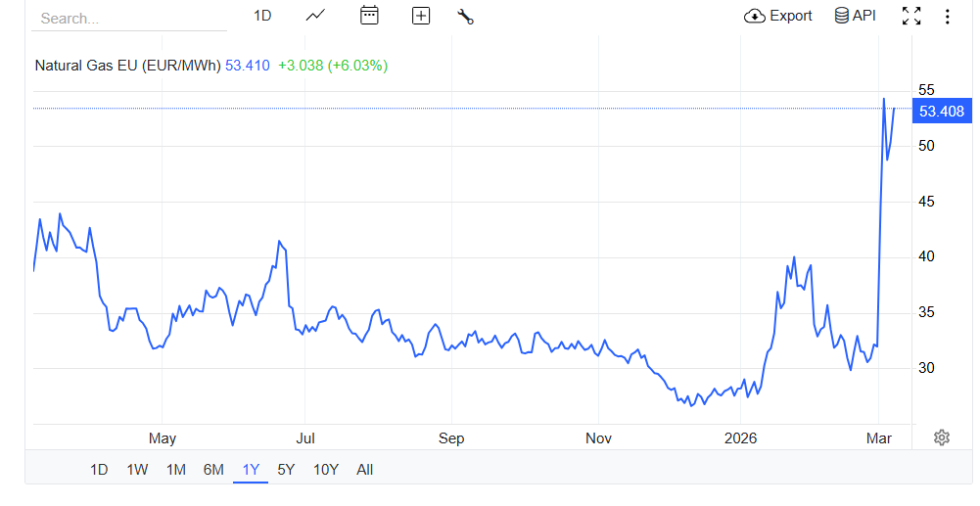Click the Jul label on time axis
Image resolution: width=980 pixels, height=506 pixels.
(305, 438)
